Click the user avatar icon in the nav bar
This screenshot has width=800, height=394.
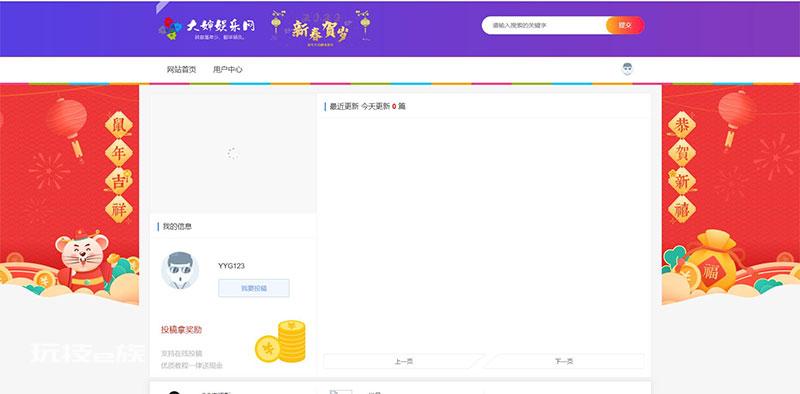tap(628, 69)
